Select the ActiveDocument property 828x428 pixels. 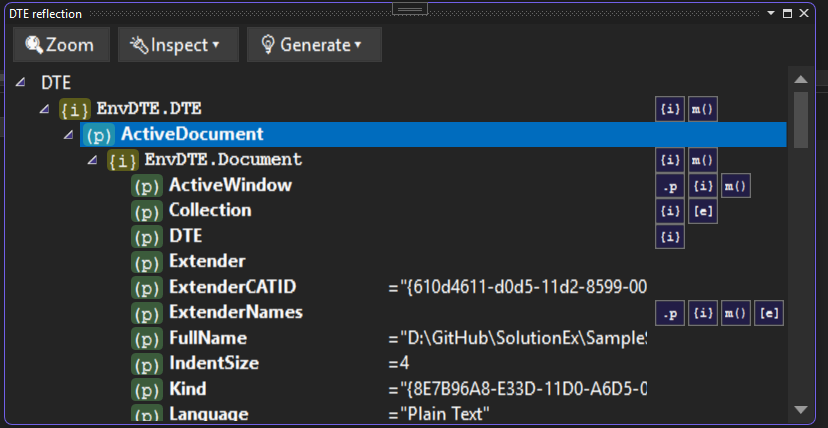pyautogui.click(x=191, y=134)
